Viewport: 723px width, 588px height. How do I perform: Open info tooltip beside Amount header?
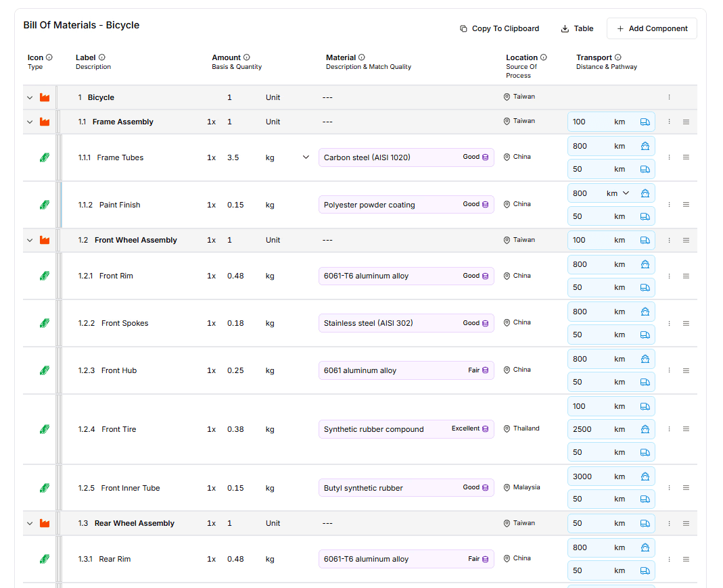point(247,57)
